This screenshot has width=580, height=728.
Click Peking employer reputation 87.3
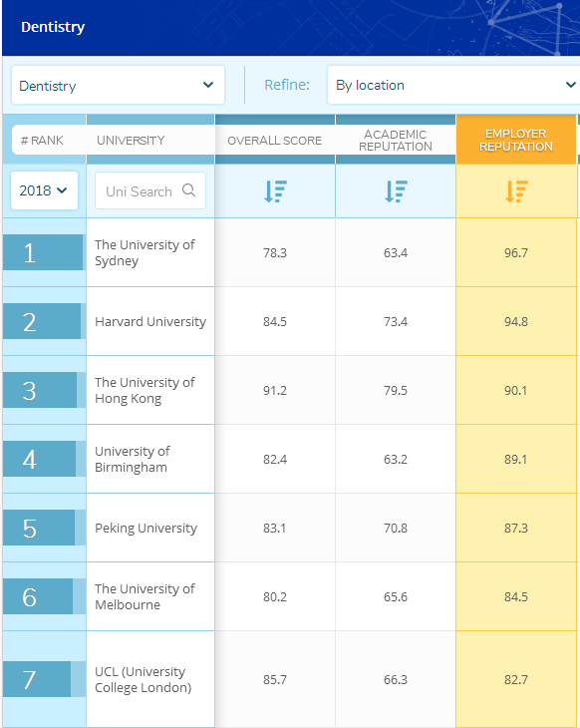516,528
